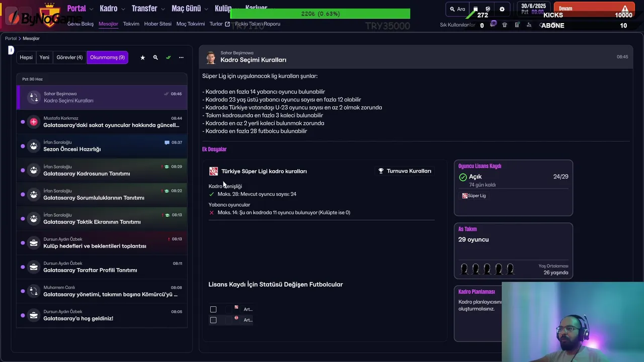
Task: Open the Turnuva Kuralları button
Action: click(405, 171)
